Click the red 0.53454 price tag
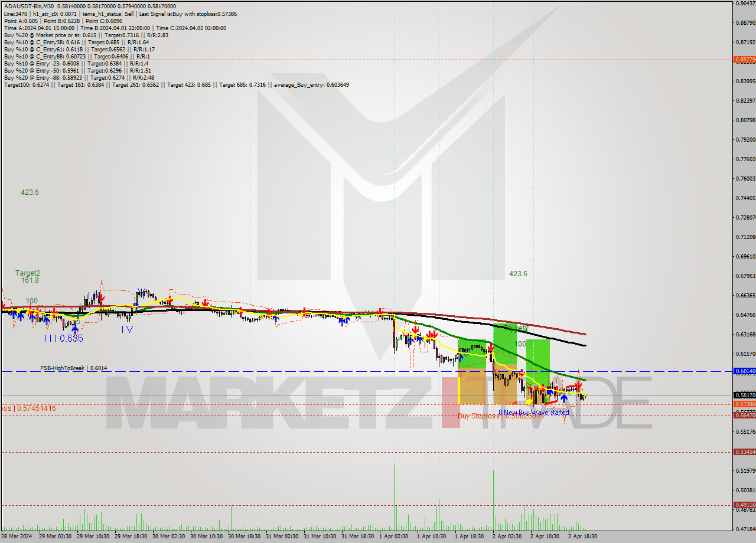 click(744, 452)
